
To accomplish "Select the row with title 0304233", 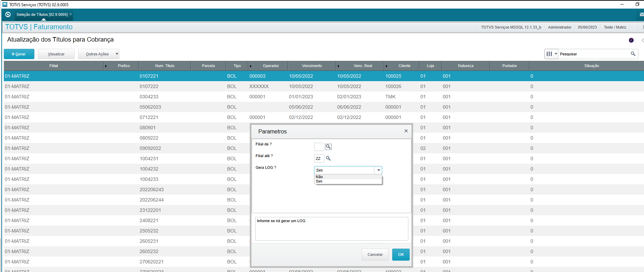I will [x=323, y=97].
